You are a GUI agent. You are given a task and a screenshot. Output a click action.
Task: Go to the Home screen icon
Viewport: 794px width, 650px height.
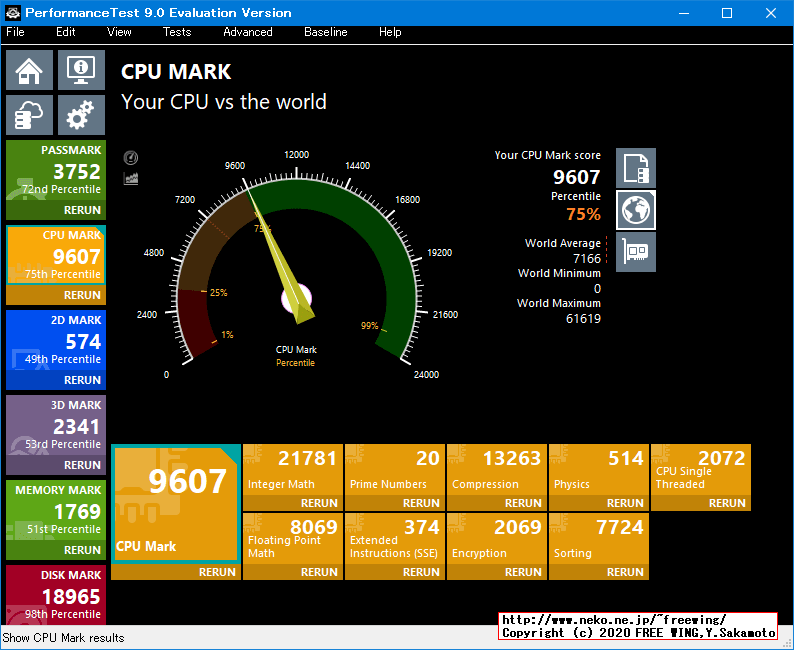pos(29,70)
